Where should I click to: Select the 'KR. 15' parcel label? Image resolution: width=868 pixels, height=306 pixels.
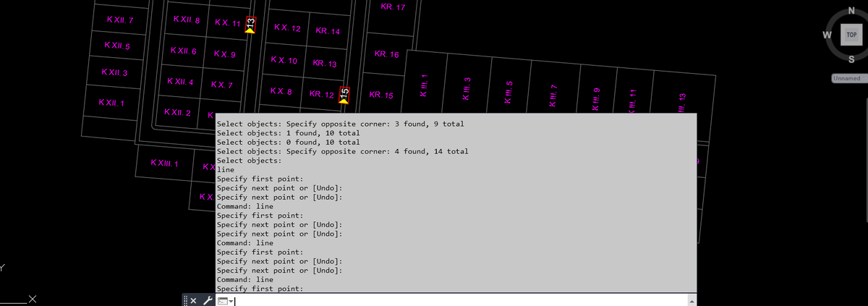381,95
